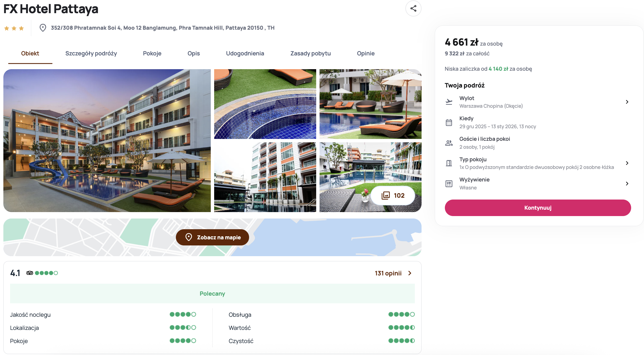
Task: Expand the Typ pokoju room type options
Action: tap(627, 163)
